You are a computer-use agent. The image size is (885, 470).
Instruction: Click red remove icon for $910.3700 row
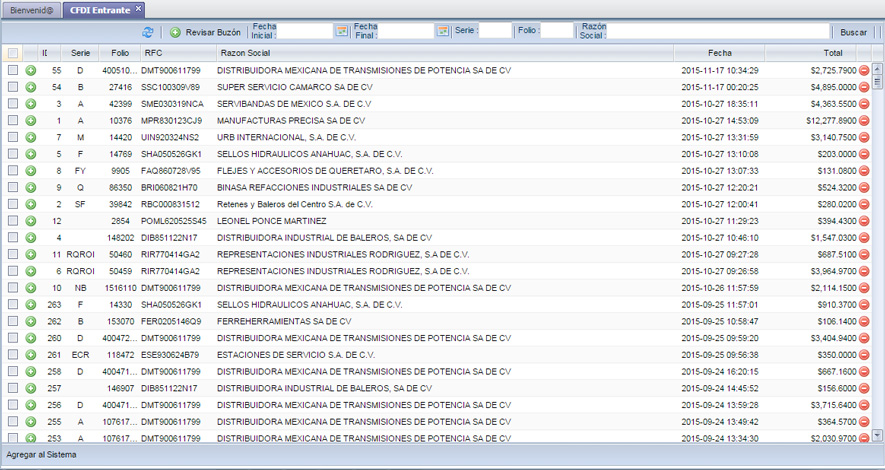864,305
